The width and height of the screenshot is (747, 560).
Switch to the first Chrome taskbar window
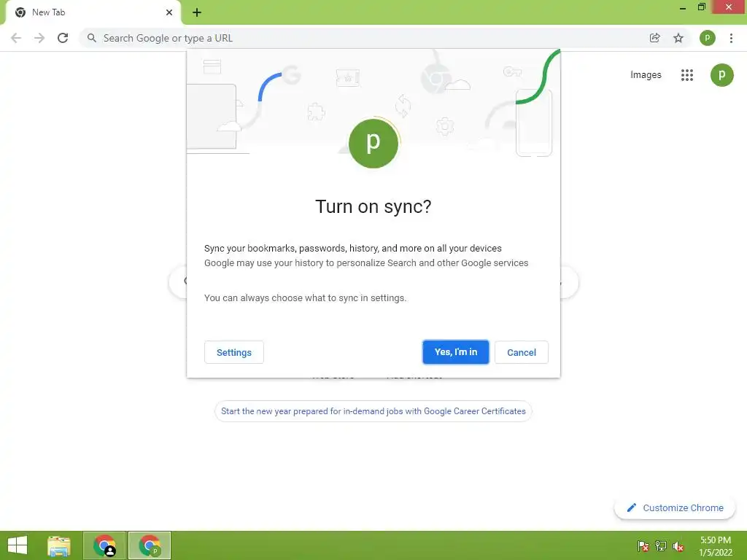[x=105, y=545]
